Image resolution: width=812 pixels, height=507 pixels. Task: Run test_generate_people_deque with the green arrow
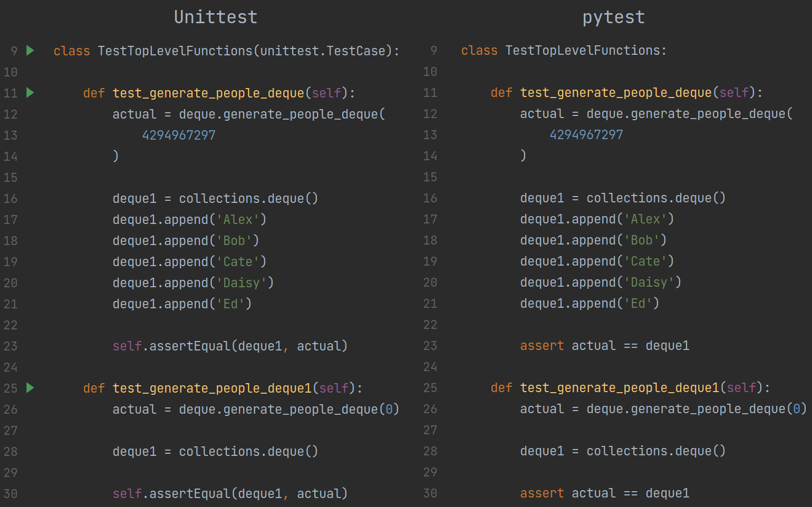coord(30,93)
